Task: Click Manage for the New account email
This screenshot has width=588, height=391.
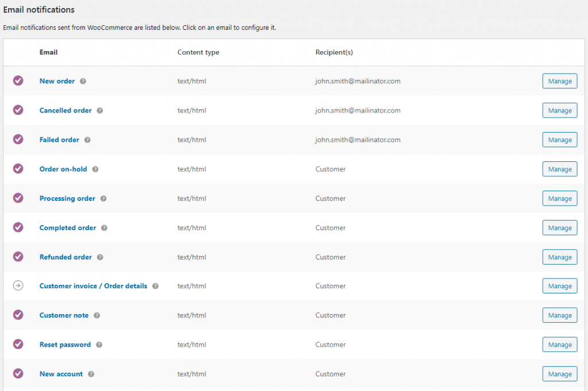Action: coord(559,374)
